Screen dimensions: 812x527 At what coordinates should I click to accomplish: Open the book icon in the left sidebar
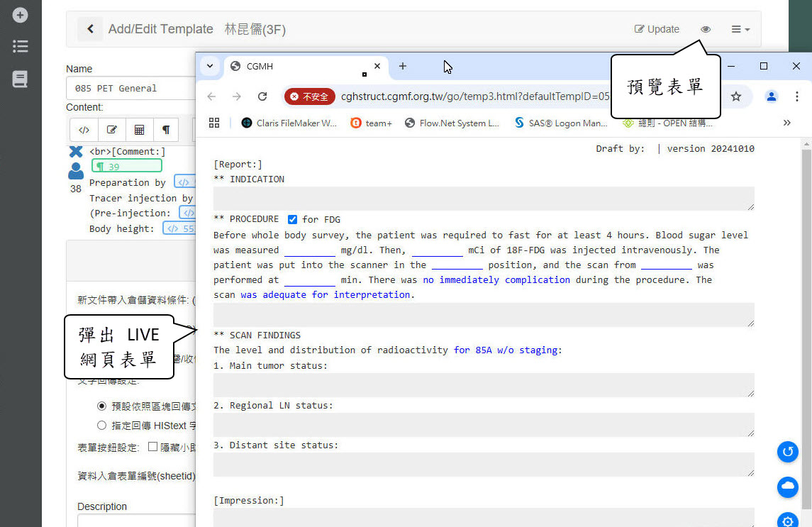(x=20, y=79)
